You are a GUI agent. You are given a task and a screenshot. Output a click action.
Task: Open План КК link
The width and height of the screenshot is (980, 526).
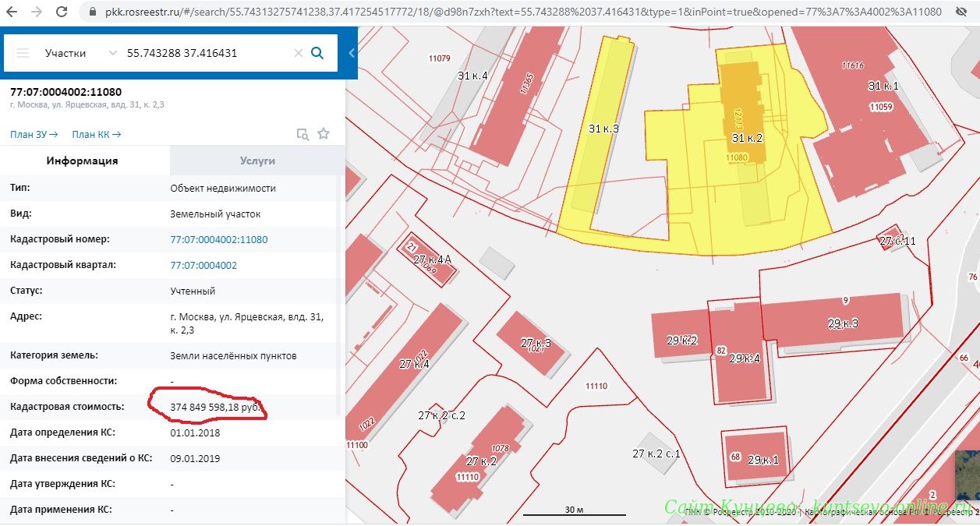point(97,134)
